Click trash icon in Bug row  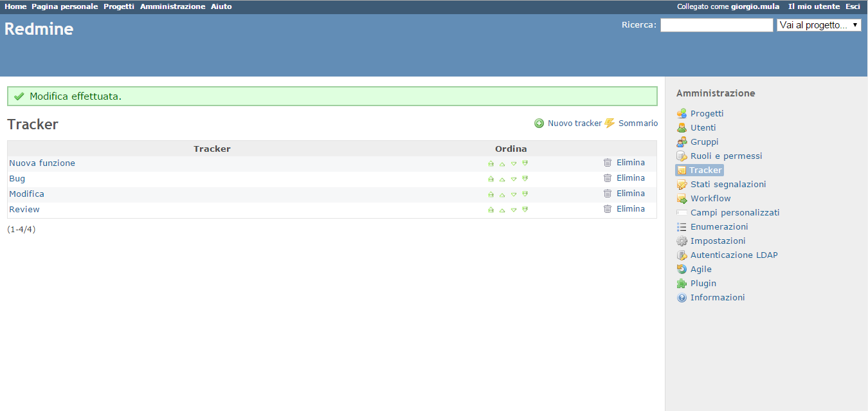tap(608, 178)
